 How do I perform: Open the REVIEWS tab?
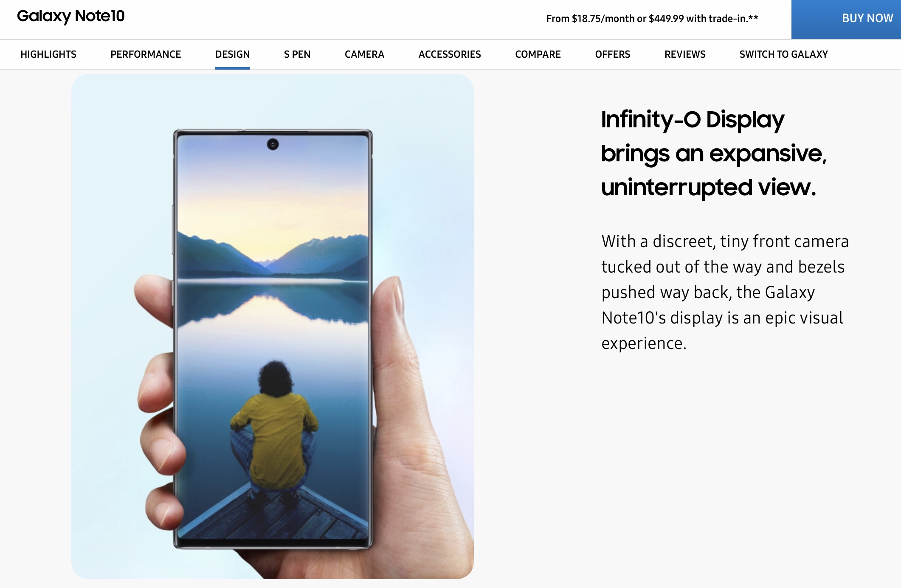[685, 54]
